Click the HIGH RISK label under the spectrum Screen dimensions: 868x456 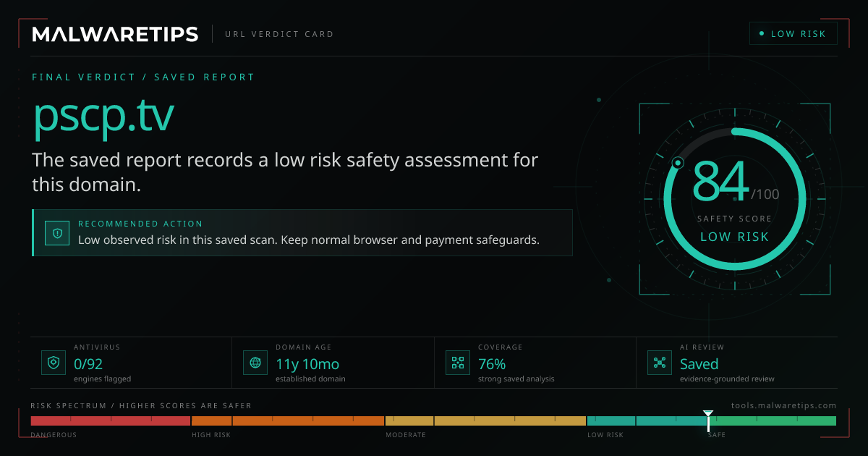[211, 435]
